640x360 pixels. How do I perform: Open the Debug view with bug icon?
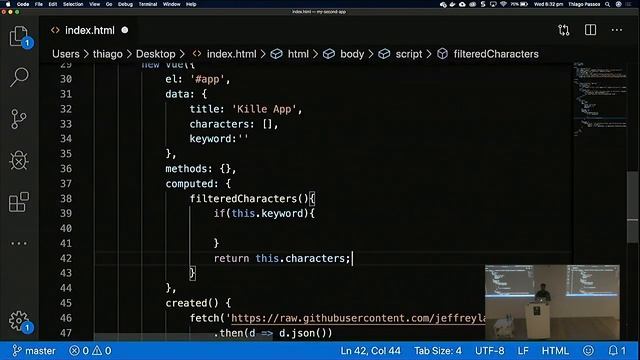(19, 160)
